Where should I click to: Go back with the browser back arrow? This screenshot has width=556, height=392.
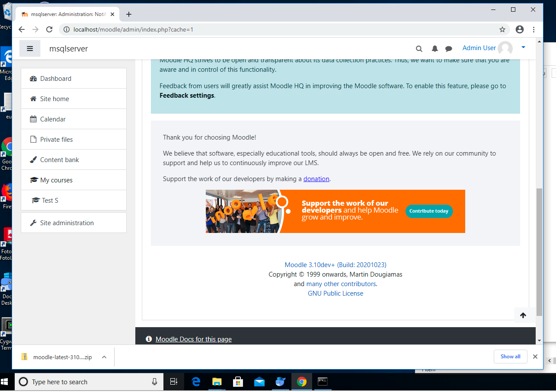(x=22, y=29)
